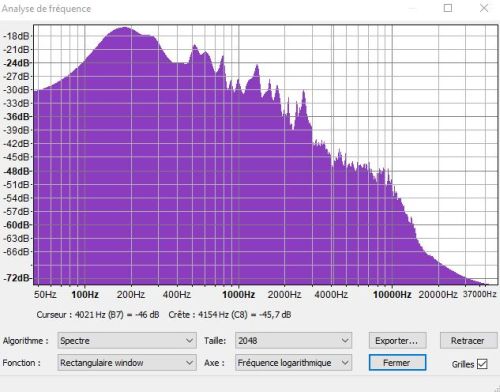Click the -72dB level axis label
500x392 pixels.
17,278
